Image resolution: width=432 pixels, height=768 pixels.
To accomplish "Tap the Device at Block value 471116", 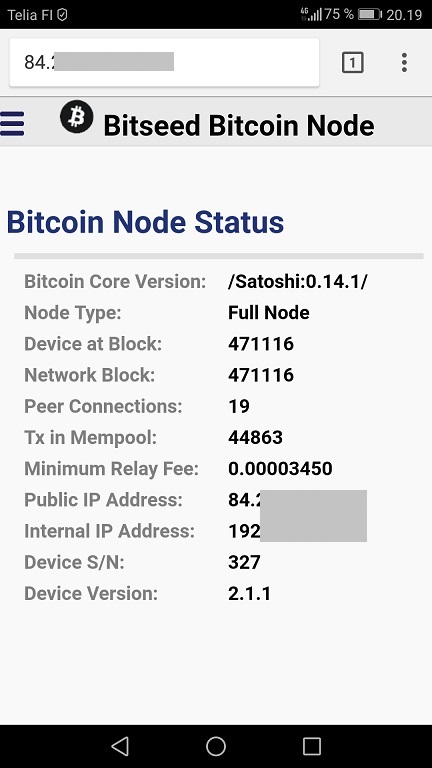I will tap(261, 344).
